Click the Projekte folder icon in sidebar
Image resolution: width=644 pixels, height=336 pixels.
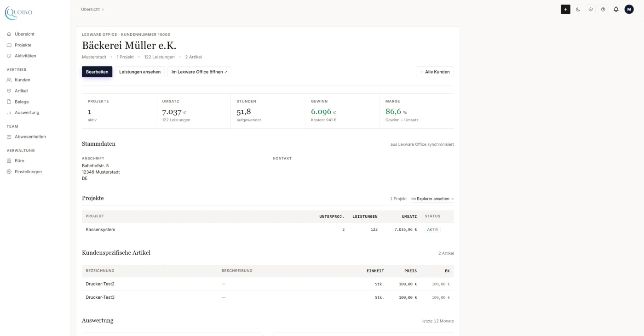[9, 45]
